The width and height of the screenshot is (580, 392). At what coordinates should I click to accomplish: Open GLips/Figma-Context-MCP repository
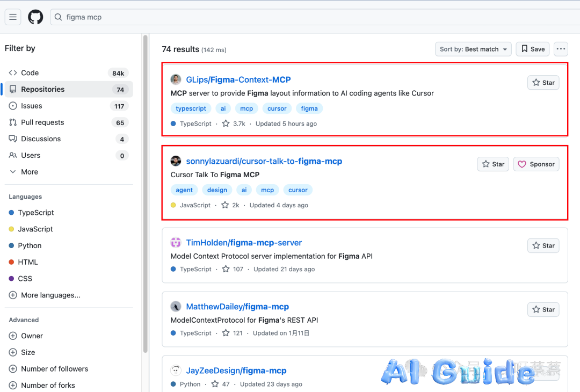pyautogui.click(x=238, y=79)
